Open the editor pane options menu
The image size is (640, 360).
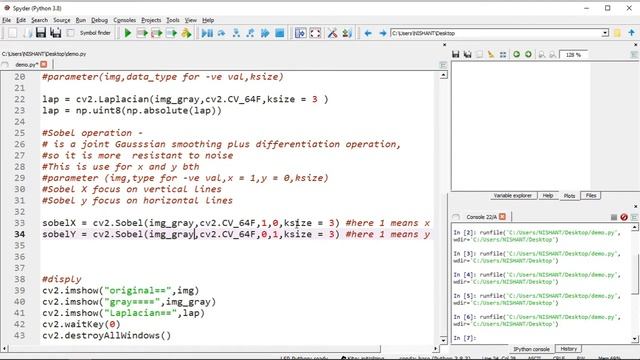pyautogui.click(x=443, y=65)
